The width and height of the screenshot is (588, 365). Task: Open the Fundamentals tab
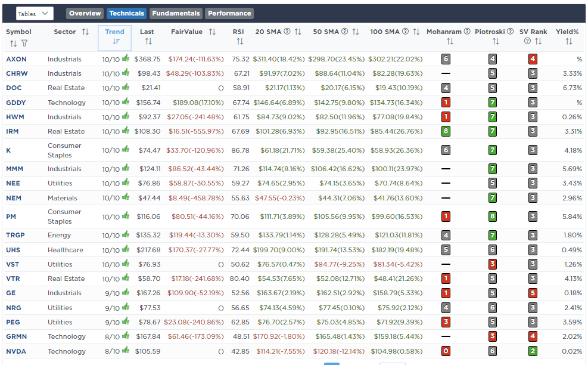click(x=176, y=13)
